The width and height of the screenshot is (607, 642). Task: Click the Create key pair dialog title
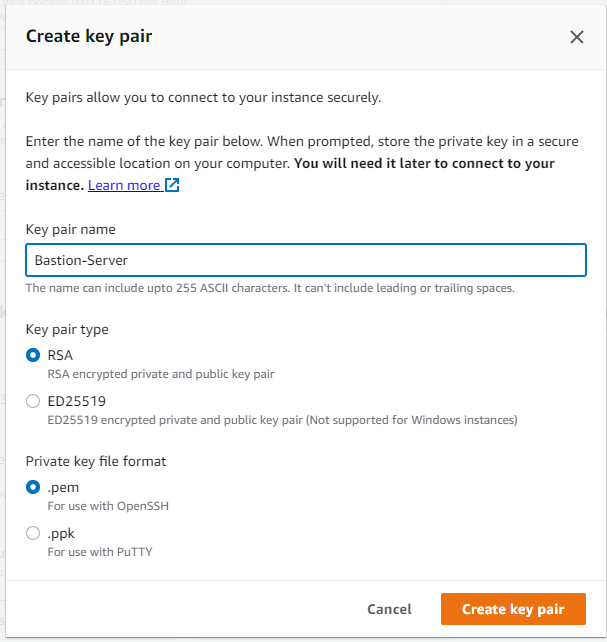pos(89,36)
